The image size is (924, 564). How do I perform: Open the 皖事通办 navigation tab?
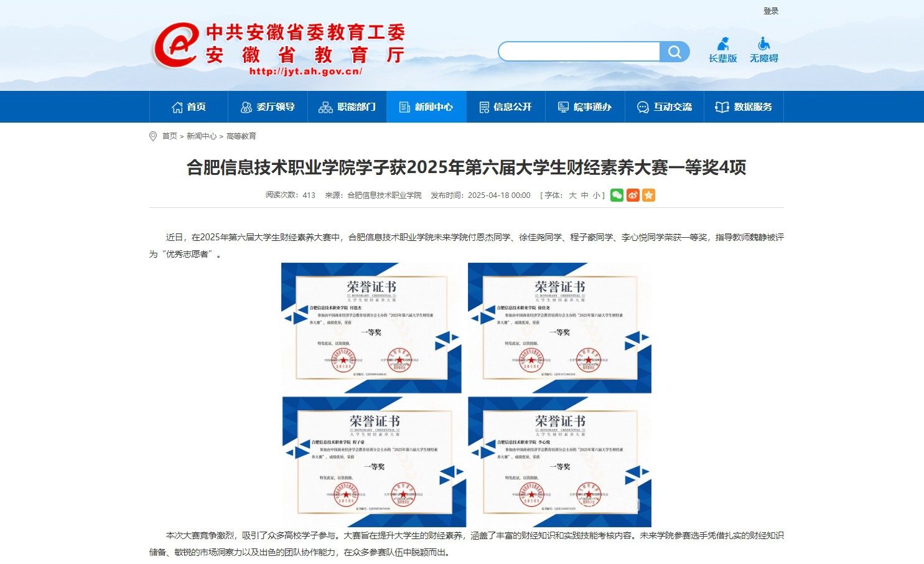click(585, 106)
